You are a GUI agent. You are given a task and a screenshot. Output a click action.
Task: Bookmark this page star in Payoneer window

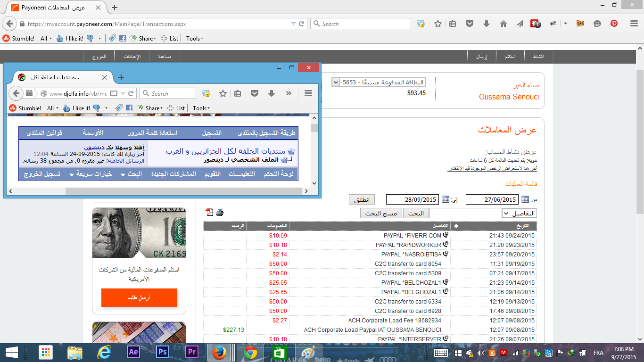[x=438, y=24]
